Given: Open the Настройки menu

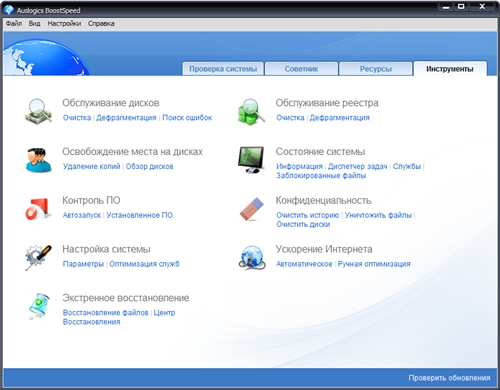Looking at the screenshot, I should [x=64, y=23].
